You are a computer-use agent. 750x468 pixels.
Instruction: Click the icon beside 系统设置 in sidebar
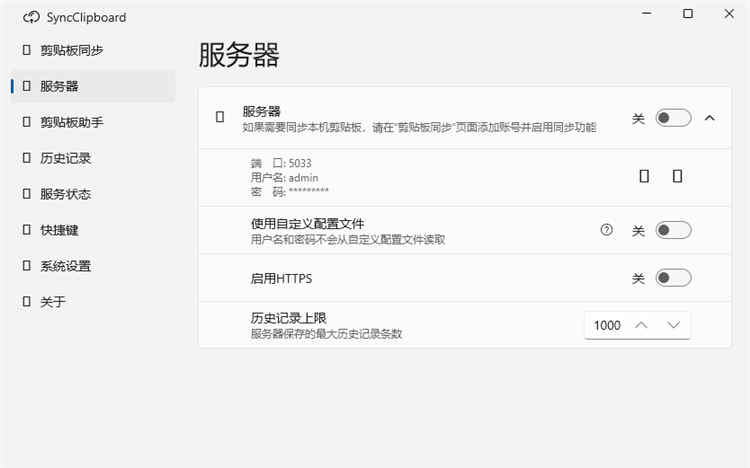pyautogui.click(x=27, y=266)
